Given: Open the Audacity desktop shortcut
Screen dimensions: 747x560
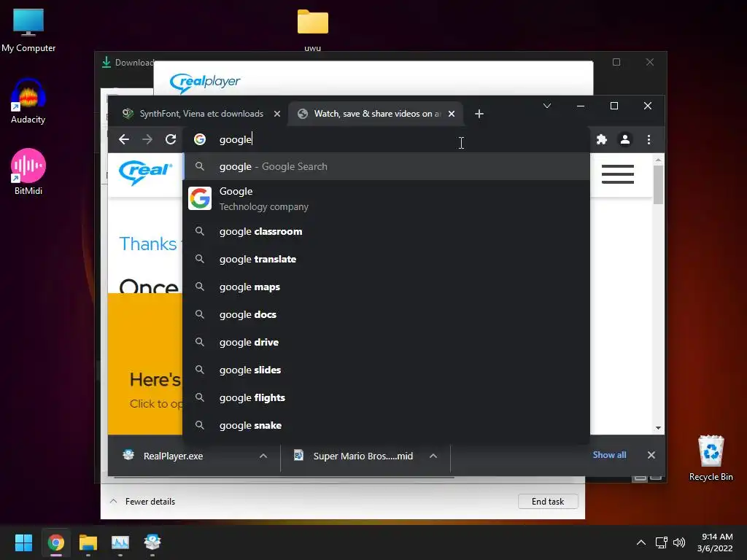Looking at the screenshot, I should (28, 101).
